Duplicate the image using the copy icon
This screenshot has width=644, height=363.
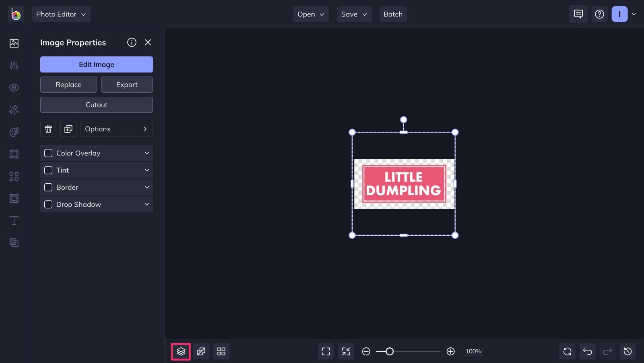tap(68, 129)
